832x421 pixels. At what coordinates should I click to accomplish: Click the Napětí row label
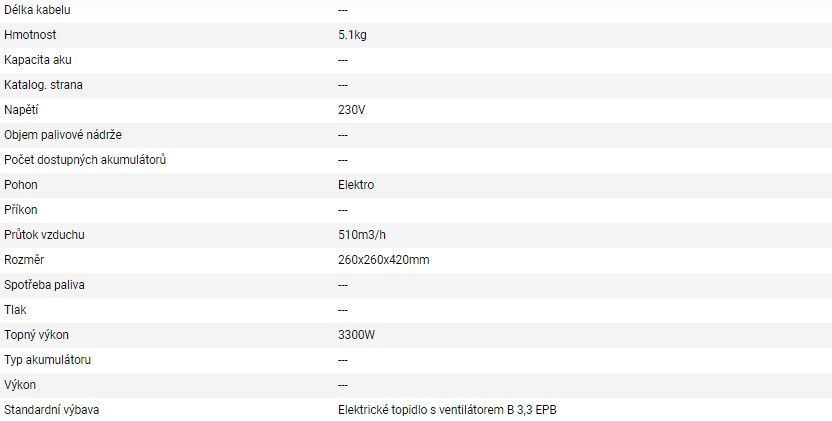tap(21, 110)
